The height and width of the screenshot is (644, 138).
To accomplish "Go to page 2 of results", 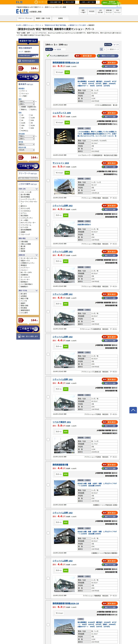I will pyautogui.click(x=105, y=49).
